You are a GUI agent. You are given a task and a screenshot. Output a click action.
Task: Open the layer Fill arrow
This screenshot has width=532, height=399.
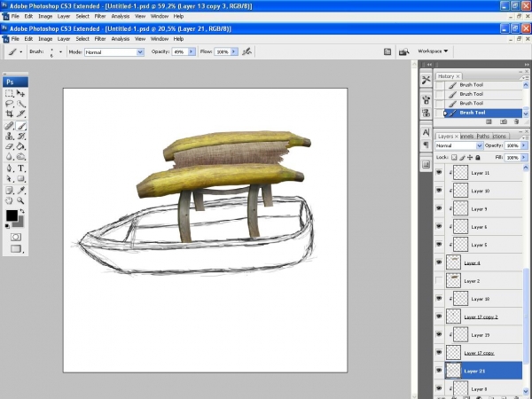coord(523,158)
